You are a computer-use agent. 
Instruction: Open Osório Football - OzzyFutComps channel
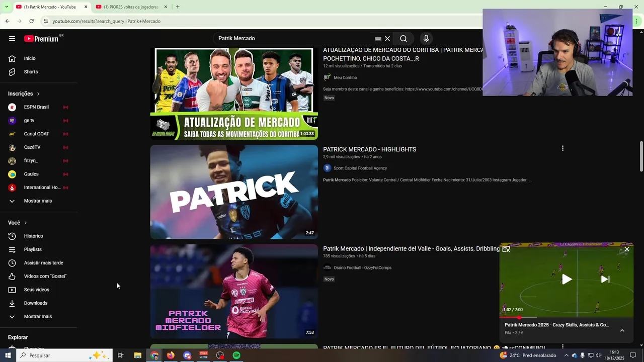[362, 268]
